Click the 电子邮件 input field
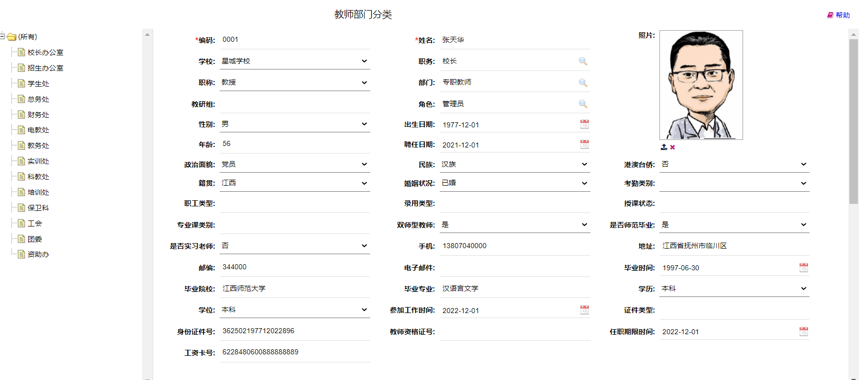 [515, 267]
